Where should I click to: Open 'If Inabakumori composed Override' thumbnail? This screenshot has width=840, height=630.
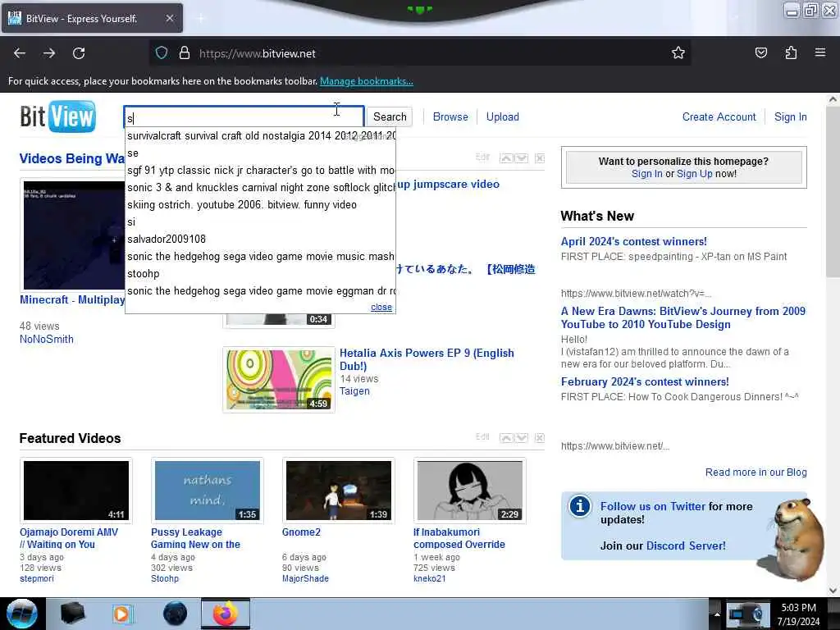pyautogui.click(x=470, y=491)
